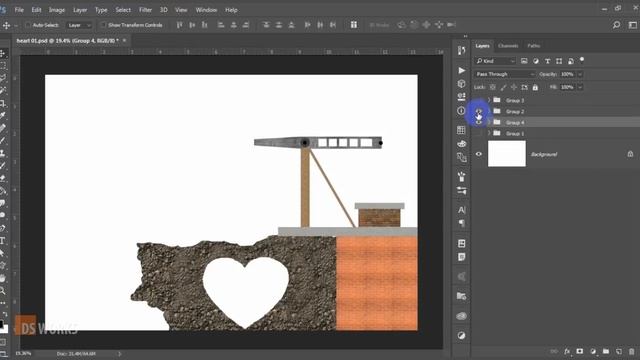Switch to the Paths tab
The height and width of the screenshot is (360, 640).
click(533, 46)
